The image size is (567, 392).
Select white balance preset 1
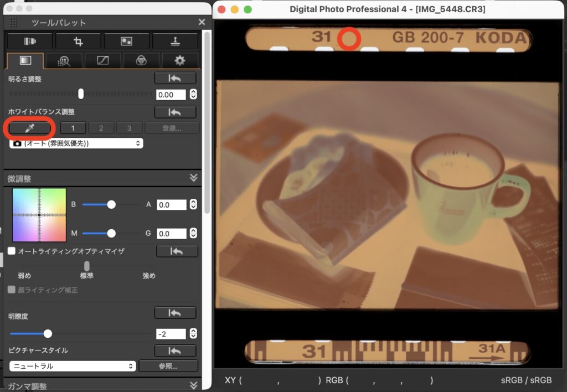click(73, 128)
